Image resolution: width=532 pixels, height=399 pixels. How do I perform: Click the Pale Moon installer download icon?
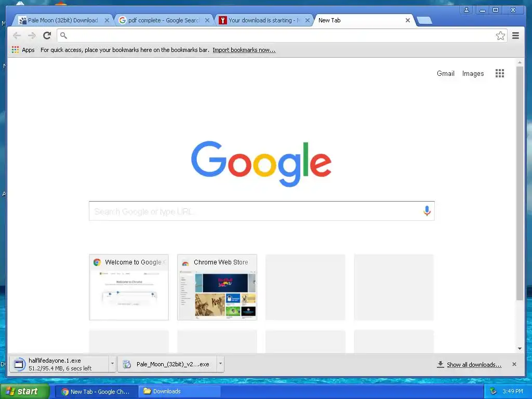point(127,364)
